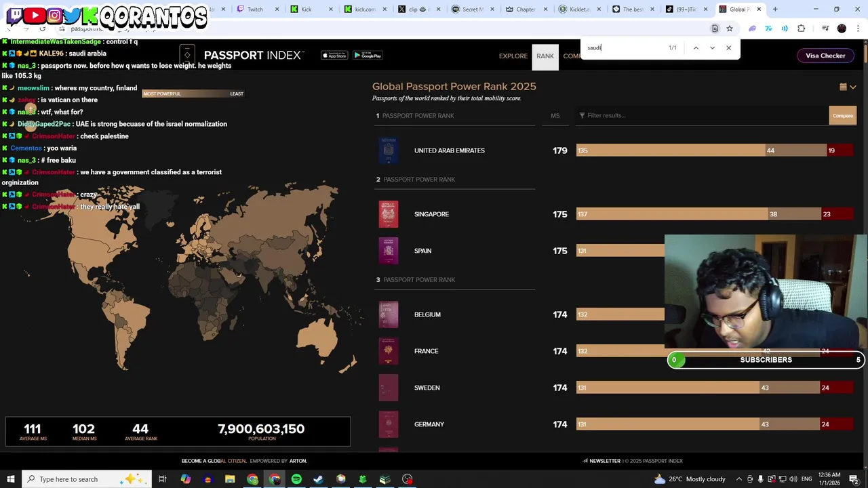Open the browser extensions puzzle icon

pyautogui.click(x=802, y=28)
